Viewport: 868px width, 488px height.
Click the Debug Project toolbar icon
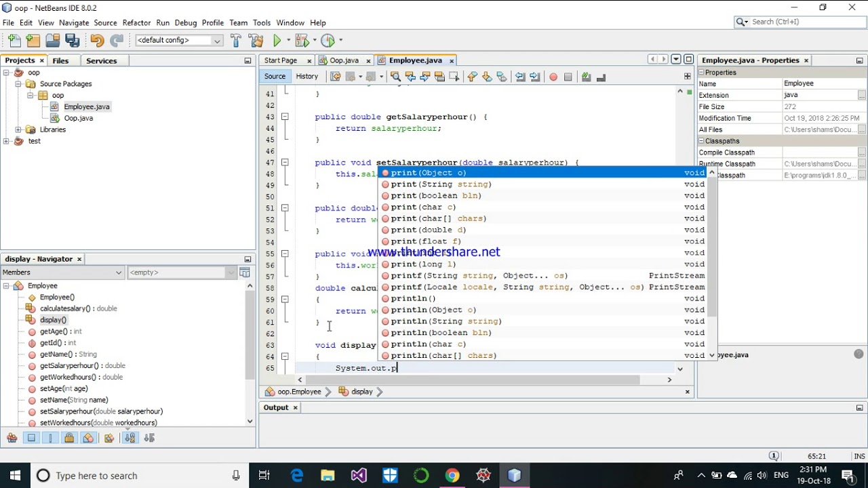pyautogui.click(x=301, y=41)
